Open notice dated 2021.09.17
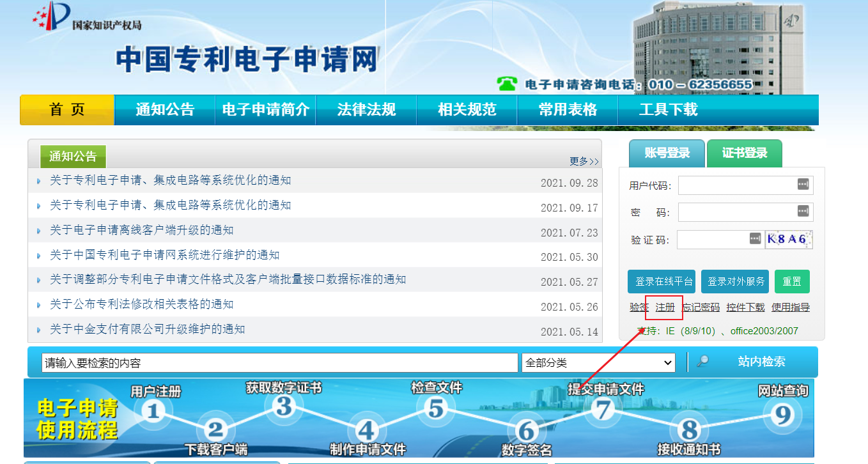Screen dimensions: 868x464 170,205
